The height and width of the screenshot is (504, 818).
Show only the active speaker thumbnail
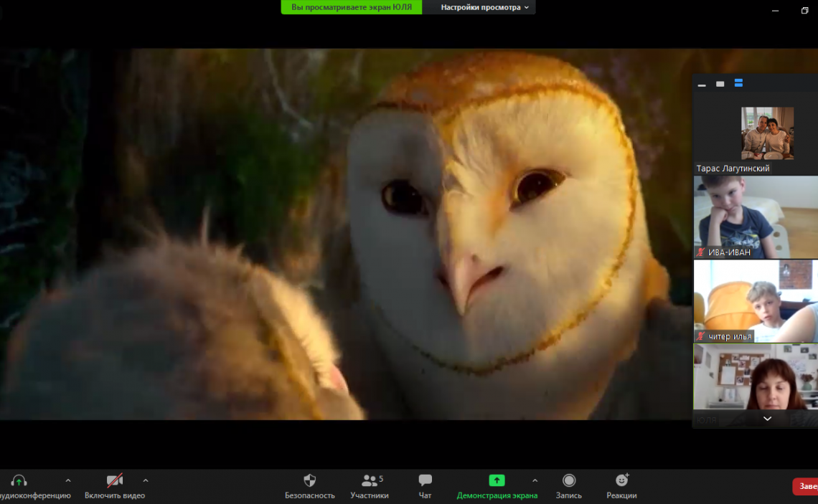click(720, 84)
